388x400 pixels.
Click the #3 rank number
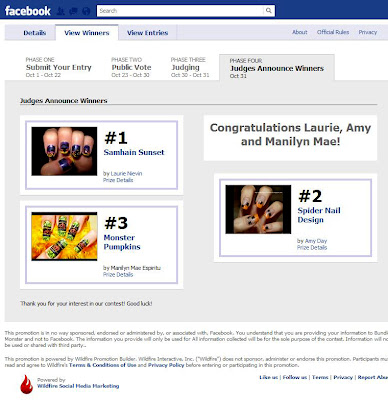[x=116, y=223]
